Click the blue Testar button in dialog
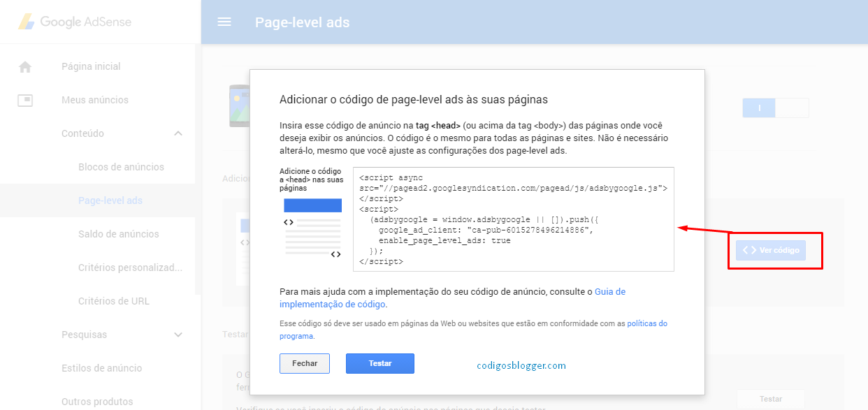 (x=380, y=363)
